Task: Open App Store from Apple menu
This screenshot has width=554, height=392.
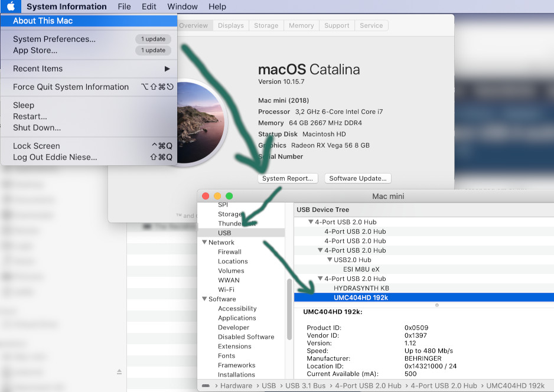Action: pyautogui.click(x=89, y=51)
